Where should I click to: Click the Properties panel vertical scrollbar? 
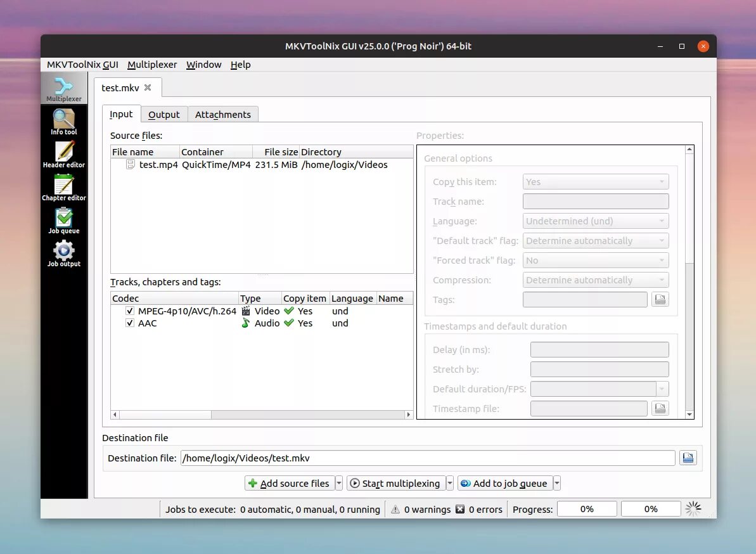click(x=689, y=281)
